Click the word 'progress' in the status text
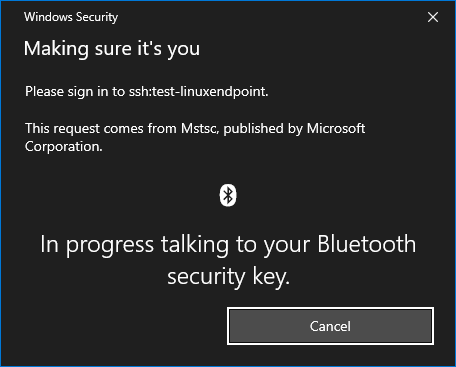The width and height of the screenshot is (456, 367). (x=110, y=246)
